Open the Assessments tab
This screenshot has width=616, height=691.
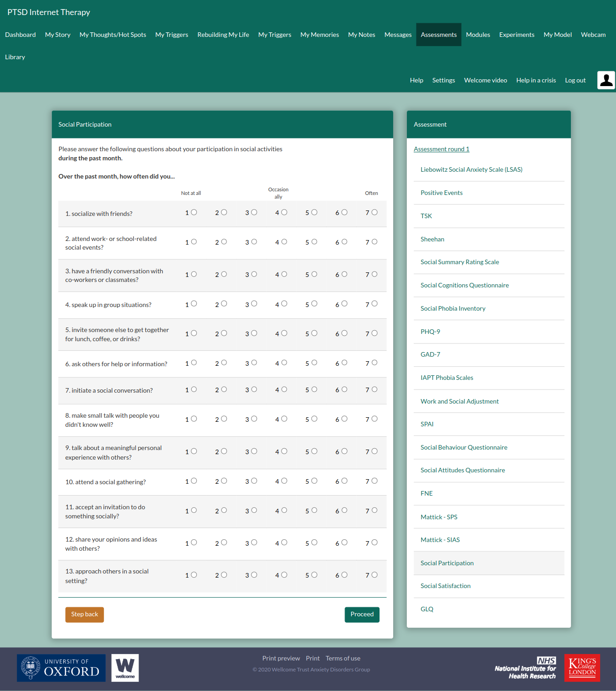(x=438, y=35)
